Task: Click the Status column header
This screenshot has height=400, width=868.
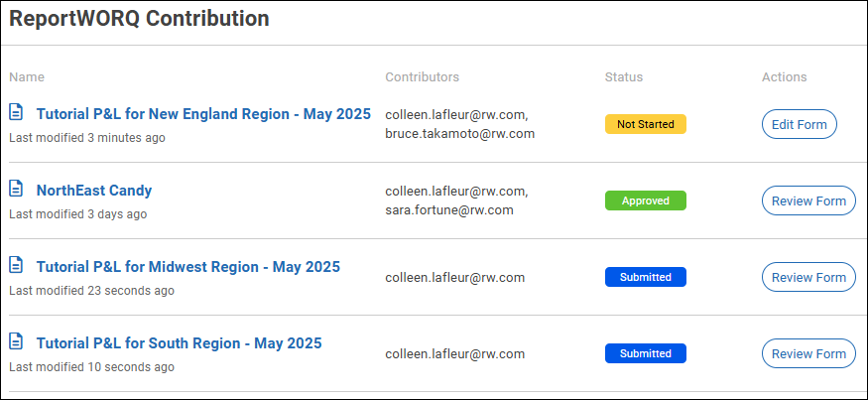Action: point(624,77)
